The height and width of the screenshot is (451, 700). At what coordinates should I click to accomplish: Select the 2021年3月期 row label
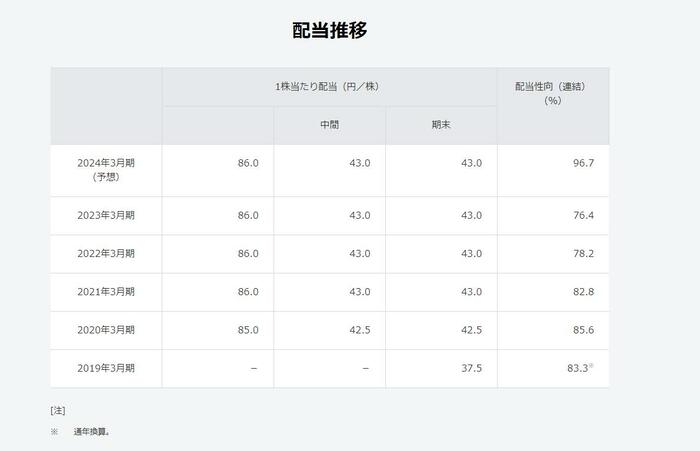106,292
